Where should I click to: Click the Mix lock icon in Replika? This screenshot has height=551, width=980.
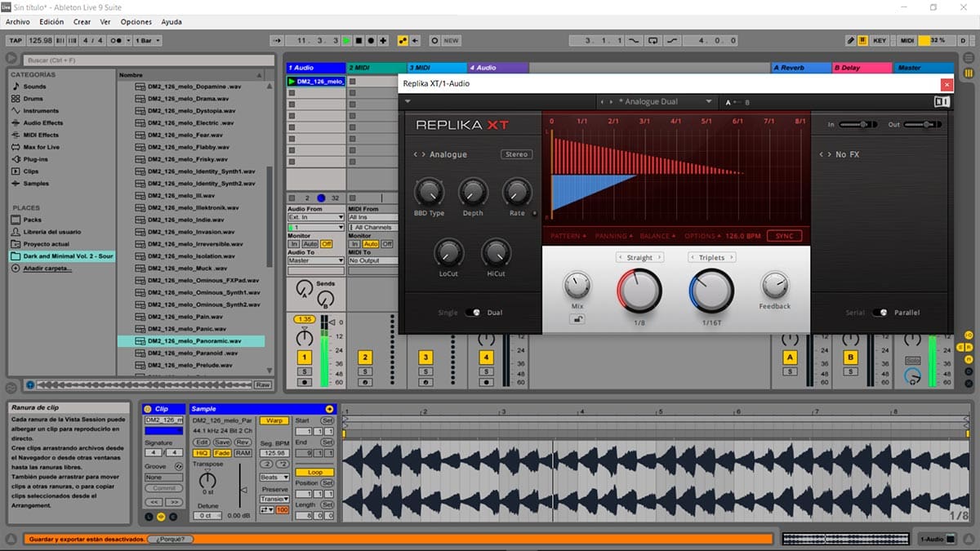pyautogui.click(x=577, y=319)
